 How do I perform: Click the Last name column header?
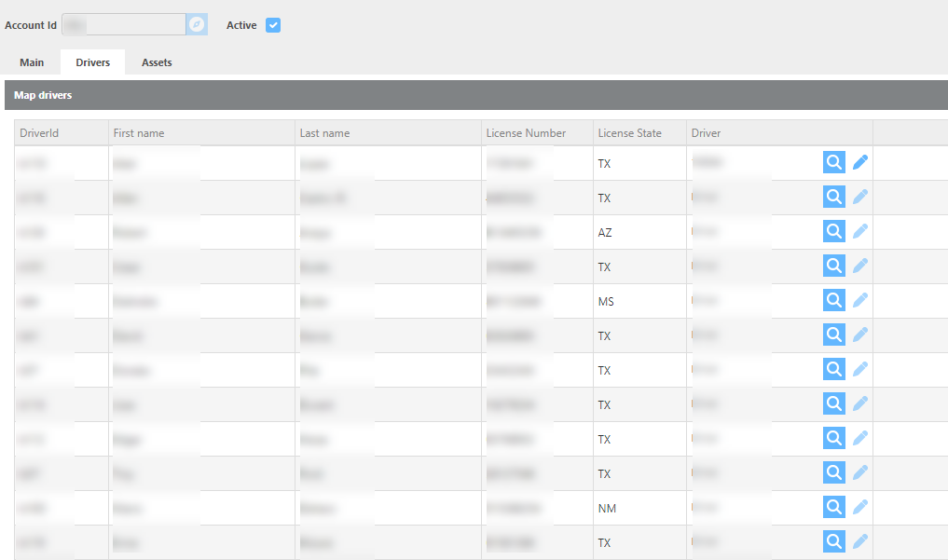click(x=325, y=133)
